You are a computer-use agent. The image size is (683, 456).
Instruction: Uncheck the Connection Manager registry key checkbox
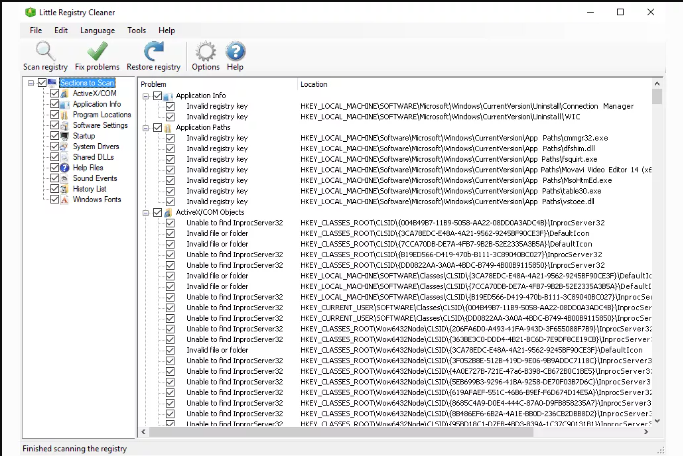pos(170,106)
